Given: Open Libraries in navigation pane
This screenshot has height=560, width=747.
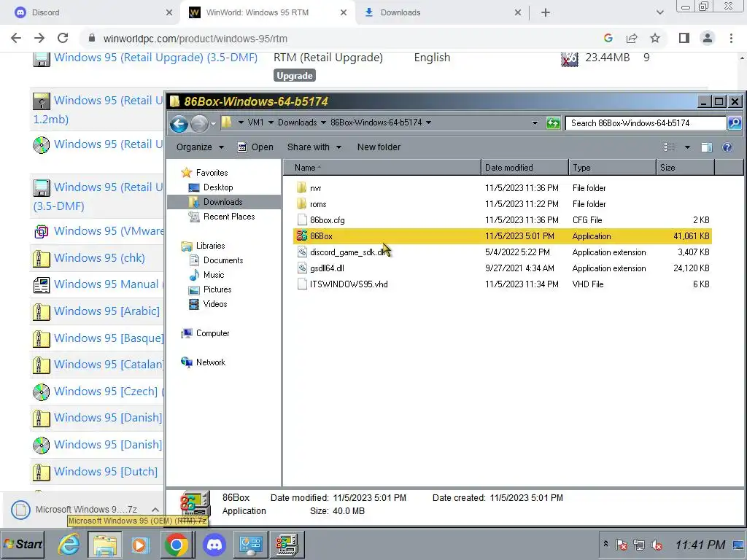Looking at the screenshot, I should [203, 246].
